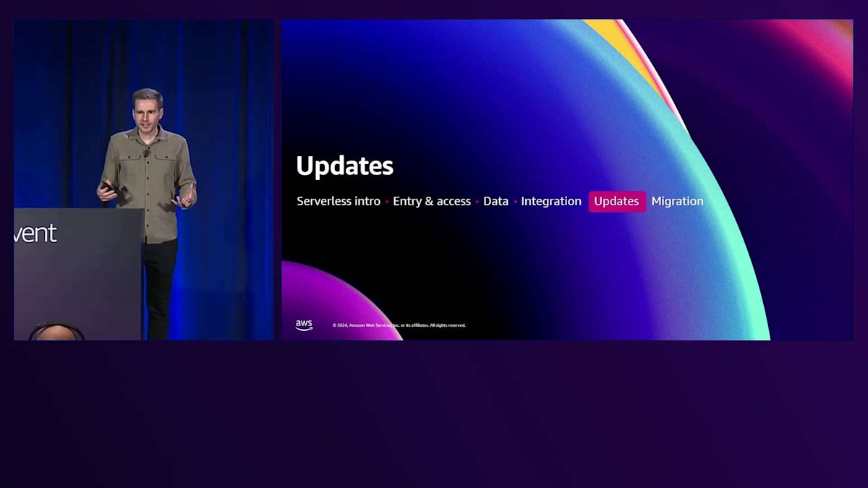This screenshot has height=488, width=868.
Task: Click the podium sign reading "vent"
Action: [x=35, y=233]
